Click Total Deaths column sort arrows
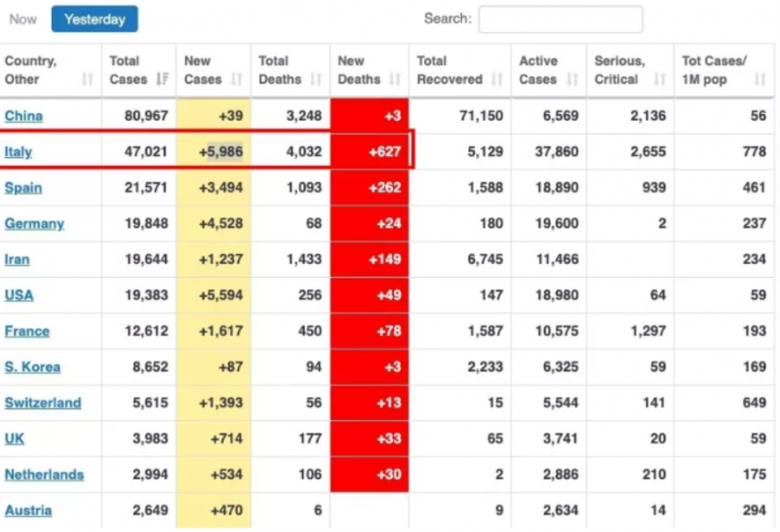Screen dimensions: 780x532 click(x=316, y=80)
